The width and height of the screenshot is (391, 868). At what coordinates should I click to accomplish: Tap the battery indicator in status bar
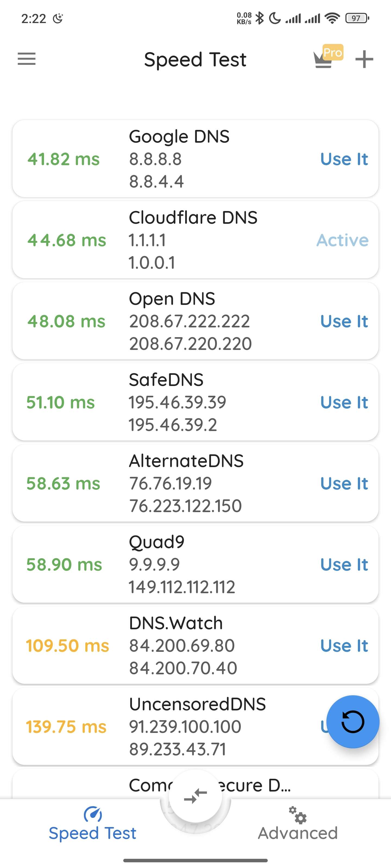[357, 18]
